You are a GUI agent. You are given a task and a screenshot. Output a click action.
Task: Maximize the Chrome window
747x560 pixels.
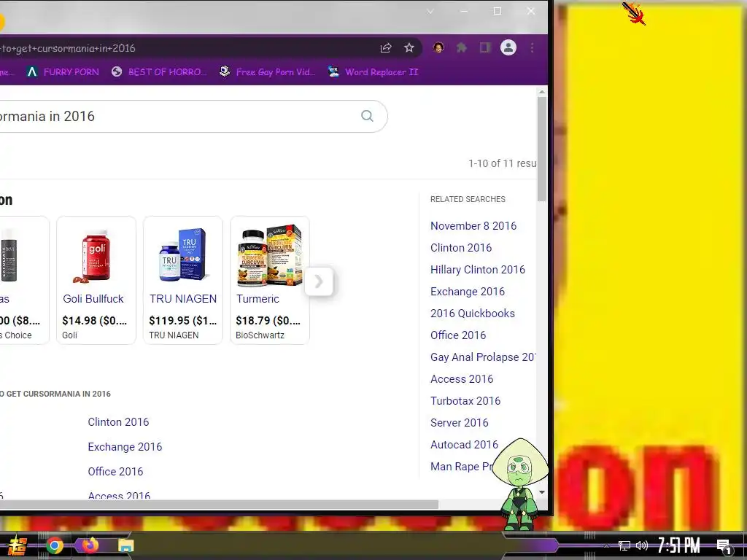pos(498,11)
